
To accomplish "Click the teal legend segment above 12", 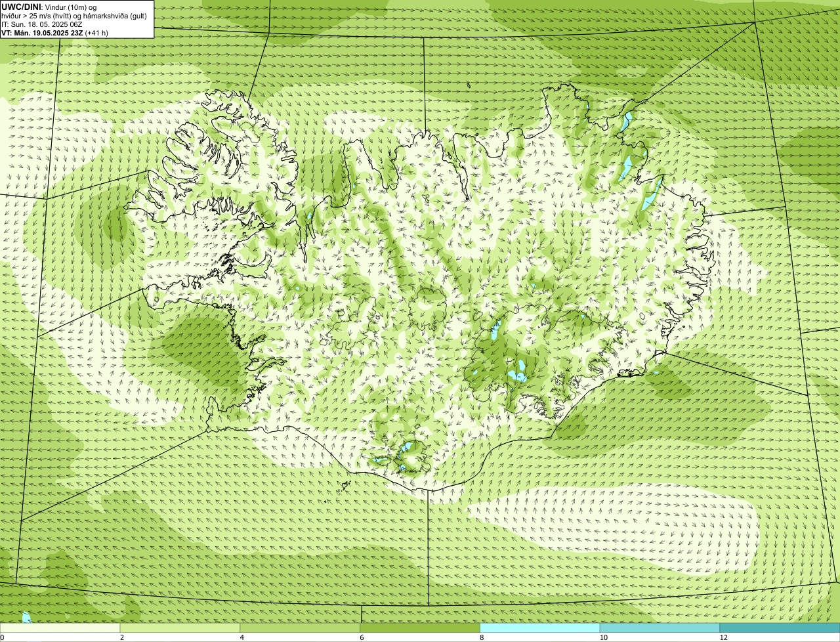I will [x=780, y=628].
